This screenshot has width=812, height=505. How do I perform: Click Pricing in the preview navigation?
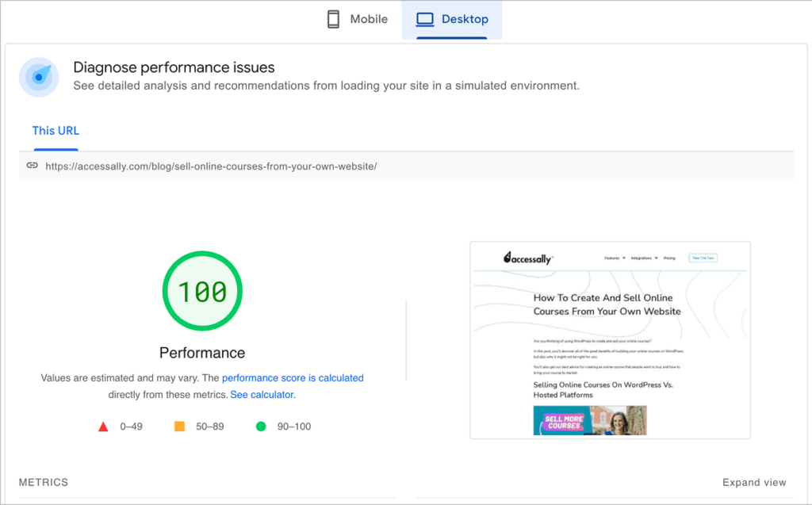(x=669, y=258)
